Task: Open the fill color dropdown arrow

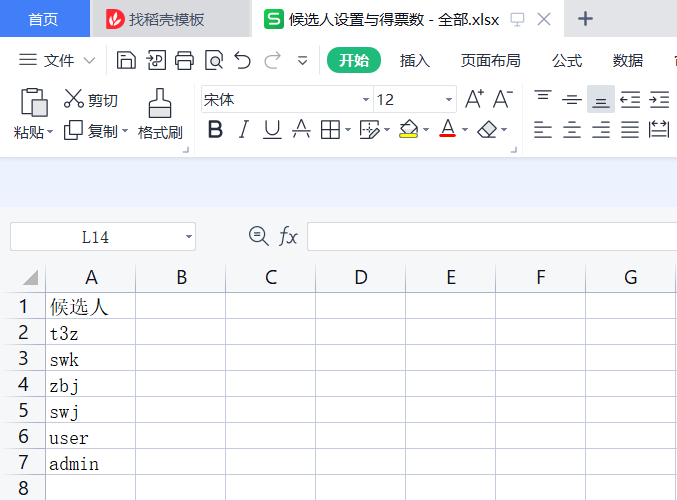Action: coord(426,130)
